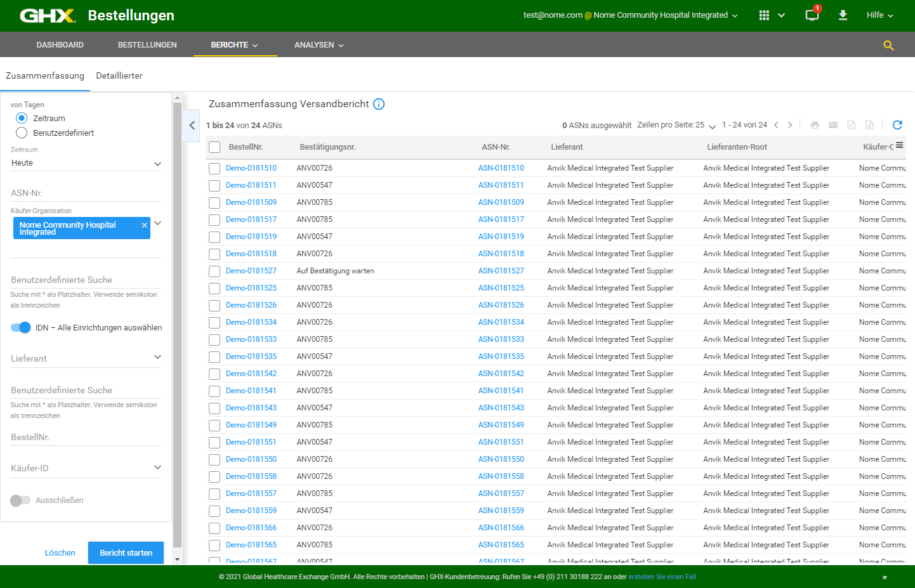Check the box for Demo-0181511
Viewport: 915px width, 588px height.
pos(214,186)
